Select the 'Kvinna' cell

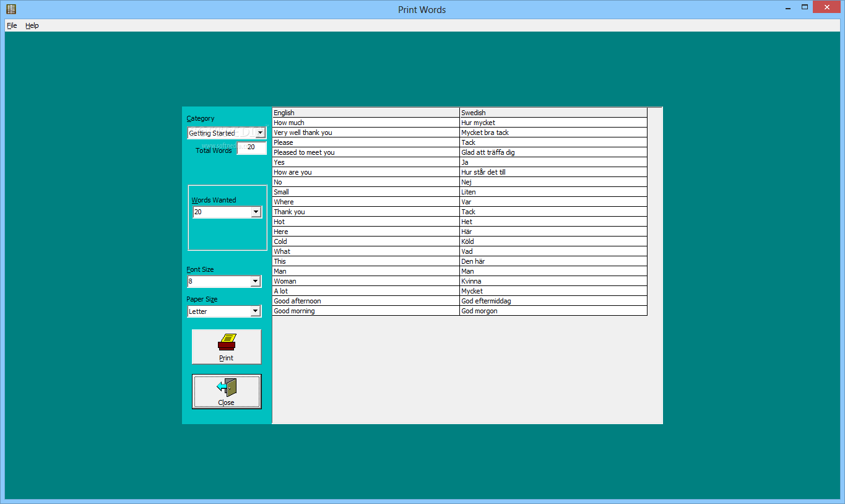553,281
